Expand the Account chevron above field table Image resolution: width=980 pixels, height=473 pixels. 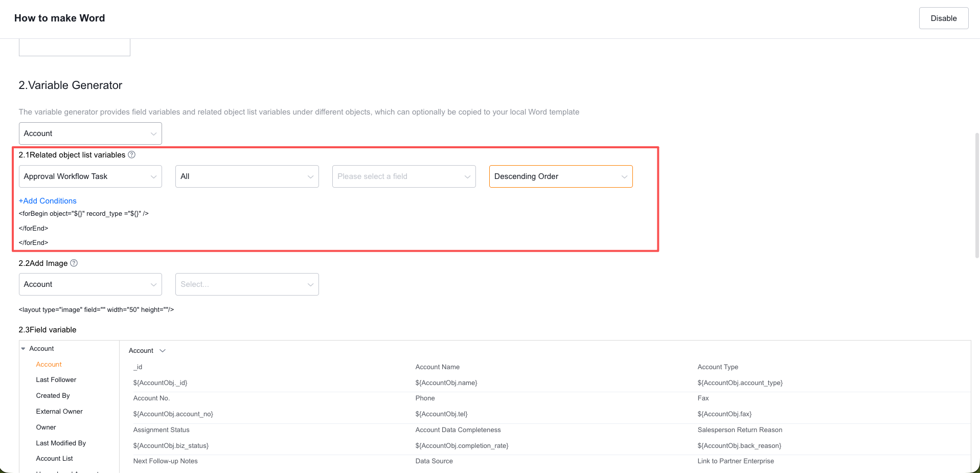pos(163,351)
